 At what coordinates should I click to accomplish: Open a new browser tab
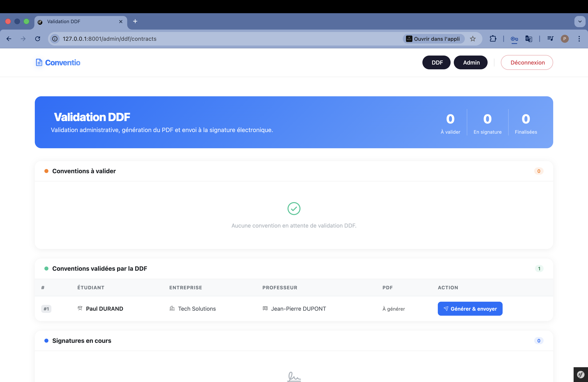point(135,21)
